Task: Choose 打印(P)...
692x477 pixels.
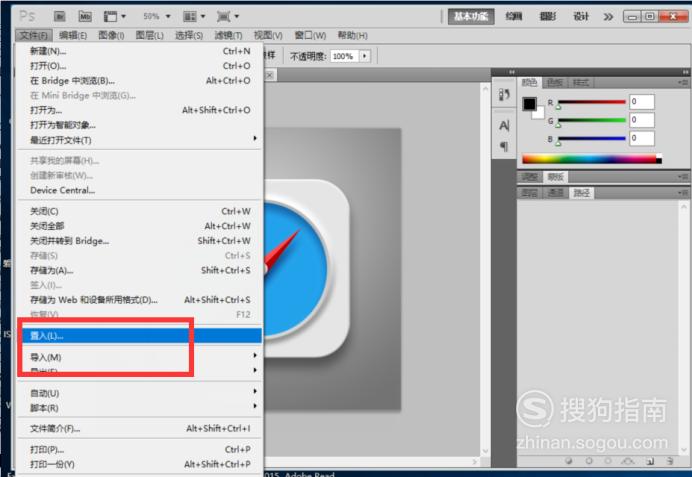Action: pos(140,449)
